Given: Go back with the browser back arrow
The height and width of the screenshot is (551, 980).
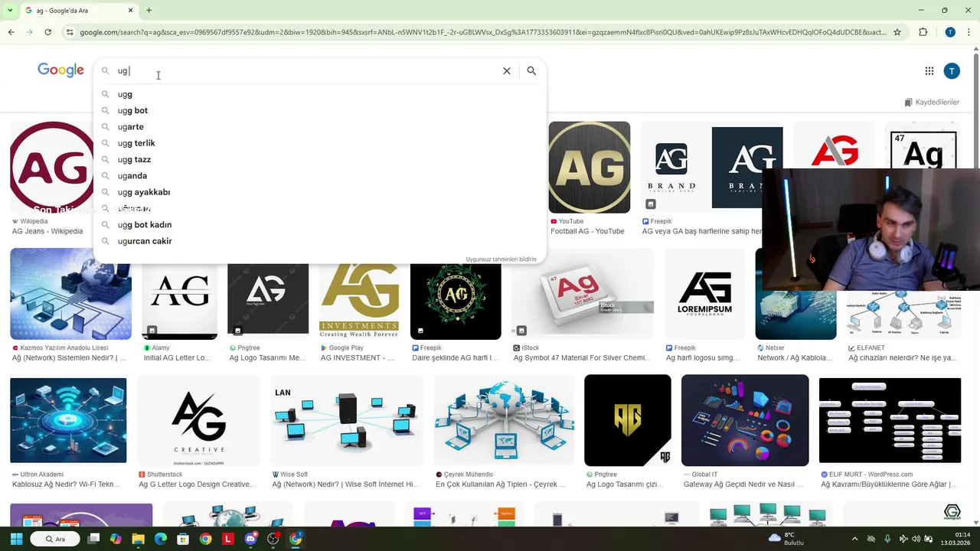Looking at the screenshot, I should click(11, 32).
